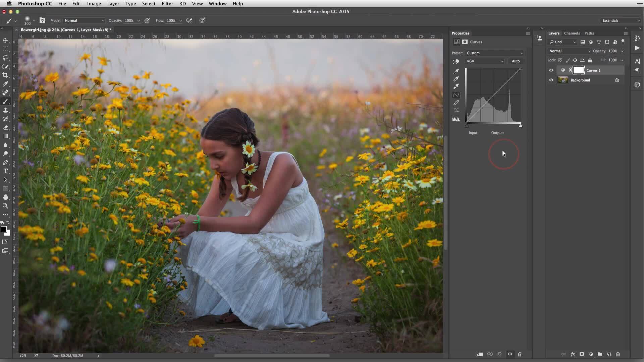
Task: Select the Eraser tool
Action: click(x=5, y=127)
